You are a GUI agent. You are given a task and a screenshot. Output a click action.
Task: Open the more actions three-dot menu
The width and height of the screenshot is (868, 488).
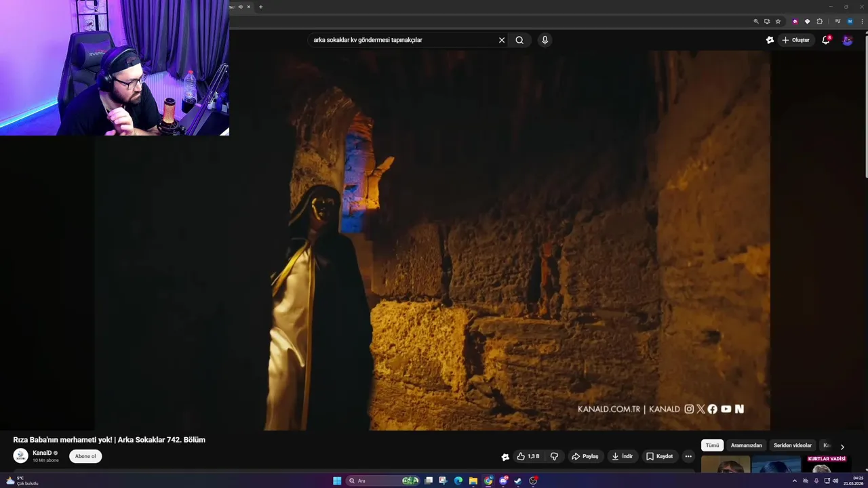click(688, 456)
